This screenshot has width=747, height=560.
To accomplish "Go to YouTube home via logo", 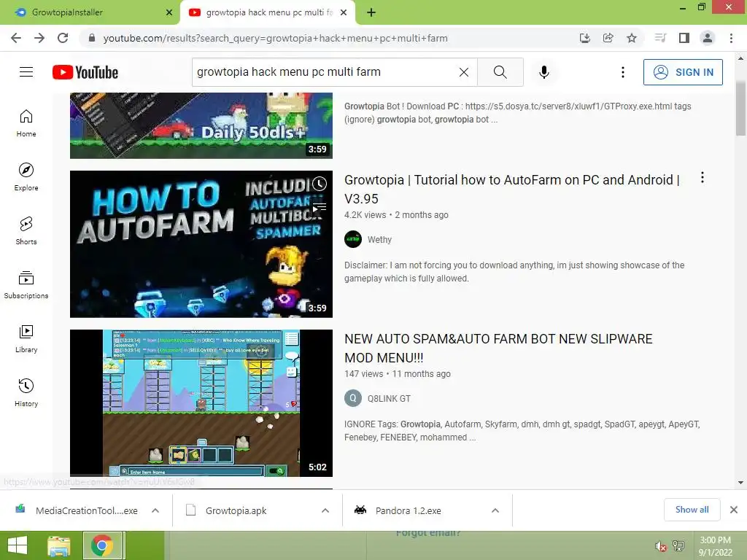I will tap(85, 72).
